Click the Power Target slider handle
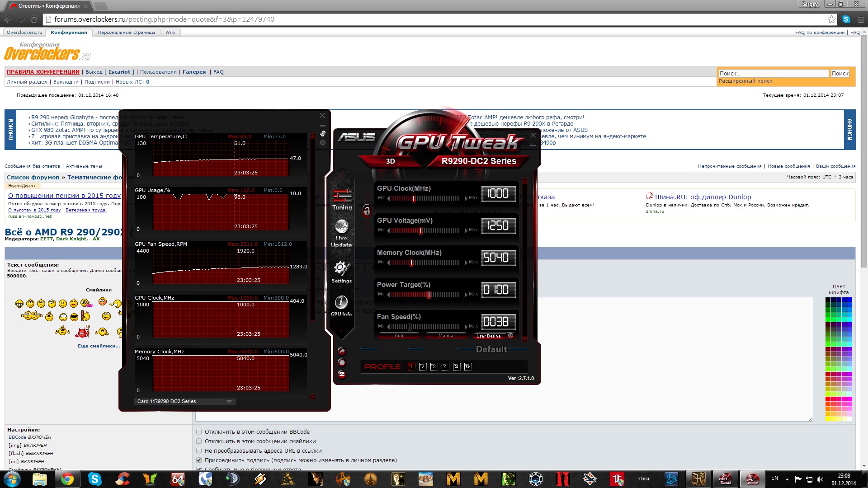The width and height of the screenshot is (868, 488). click(429, 295)
